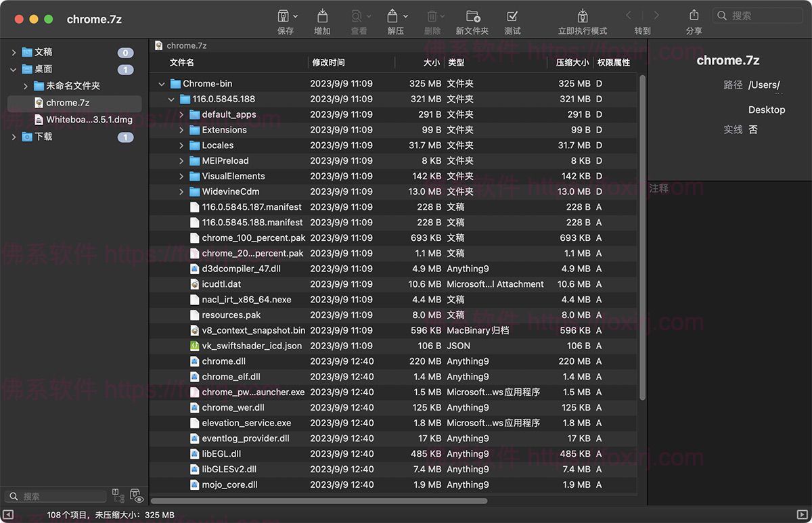Expand the WidevineCdm folder
The width and height of the screenshot is (812, 523).
coord(181,191)
